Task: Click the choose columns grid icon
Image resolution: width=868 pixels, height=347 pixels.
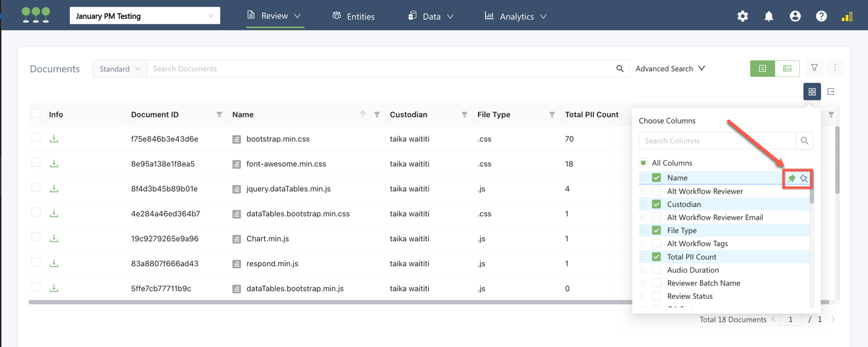Action: coord(812,92)
